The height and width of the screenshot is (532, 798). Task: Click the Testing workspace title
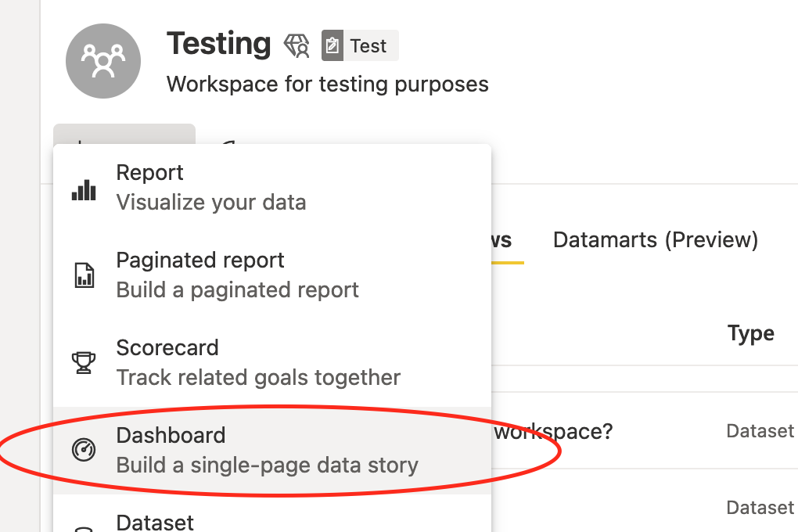(x=219, y=44)
